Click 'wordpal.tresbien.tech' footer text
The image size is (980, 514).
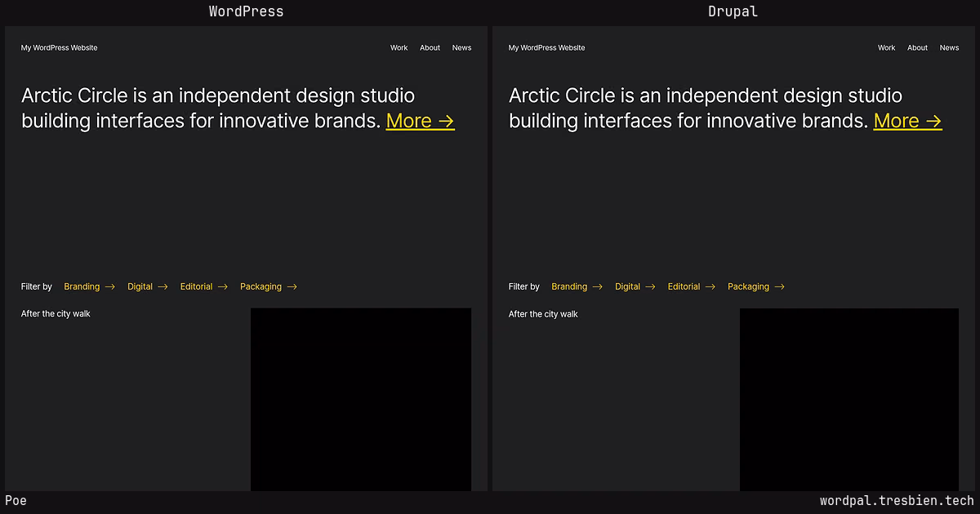[x=897, y=501]
